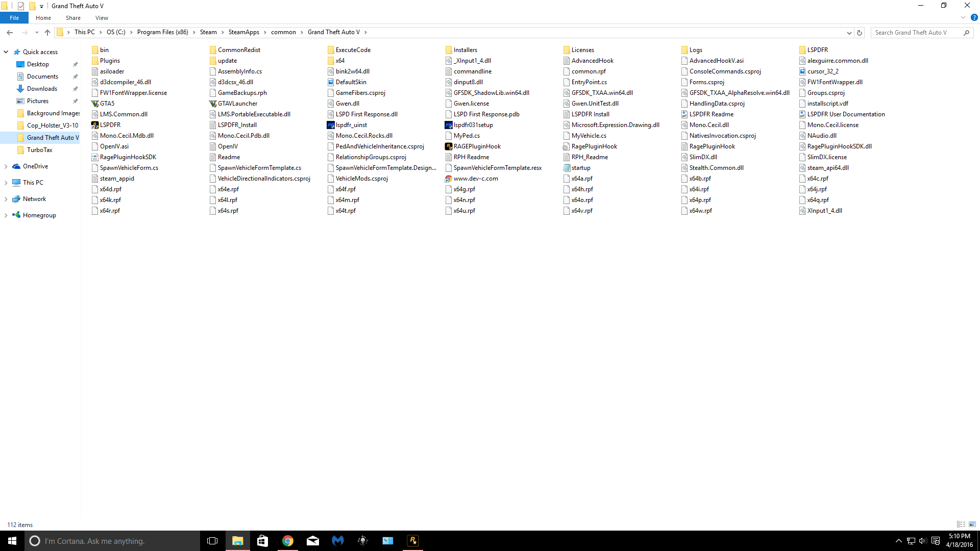Collapse the Quick access tree node
Screen dimensions: 980x551
6,52
